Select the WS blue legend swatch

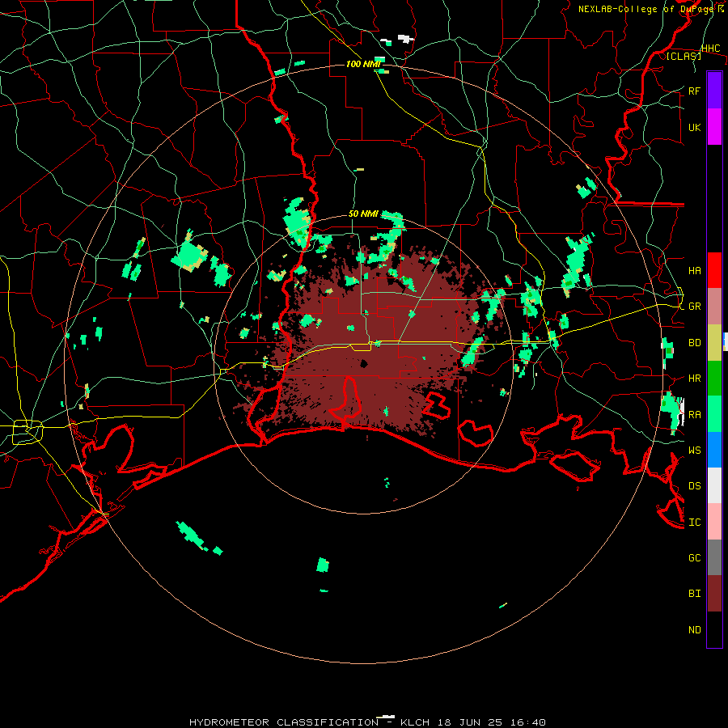[x=714, y=450]
